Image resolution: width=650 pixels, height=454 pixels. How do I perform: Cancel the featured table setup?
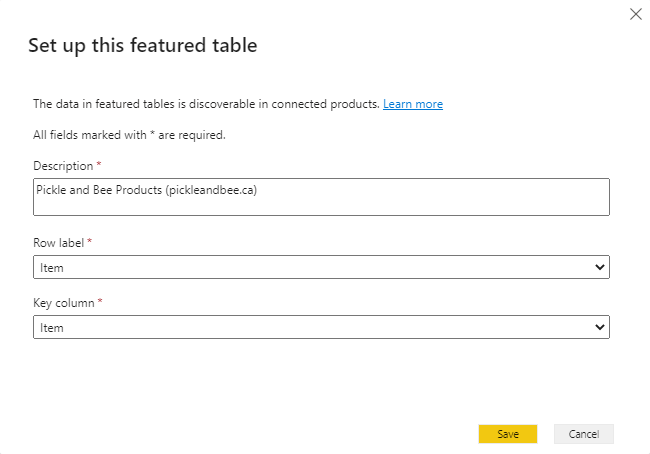584,434
